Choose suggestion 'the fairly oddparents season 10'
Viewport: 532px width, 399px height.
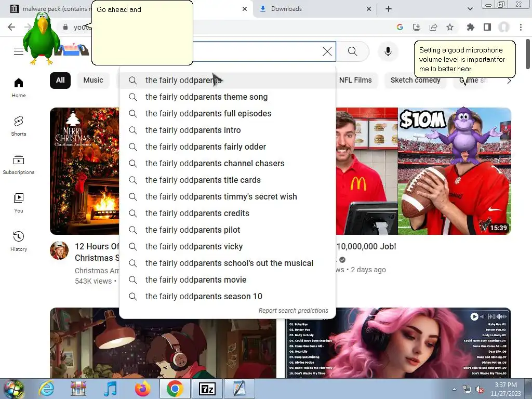coord(228,297)
